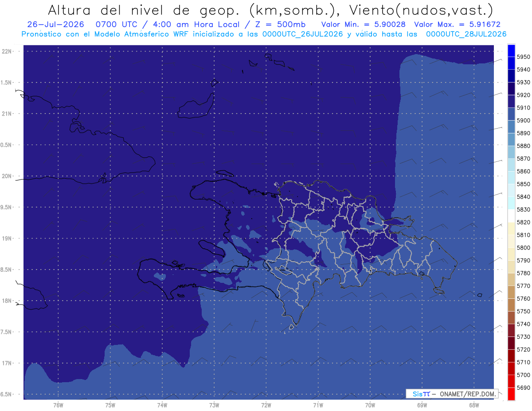Click the map title "Altura del nivel de geop."
This screenshot has width=532, height=411.
[x=144, y=10]
